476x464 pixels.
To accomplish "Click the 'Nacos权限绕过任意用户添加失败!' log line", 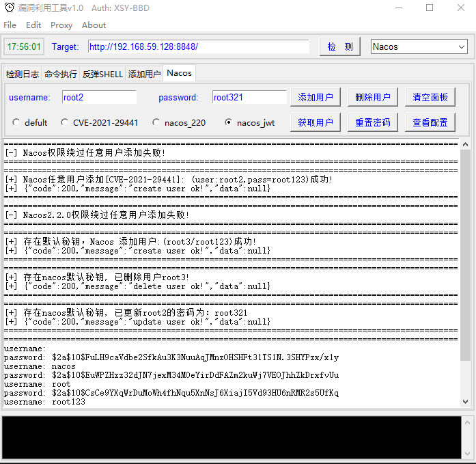I will click(x=85, y=152).
